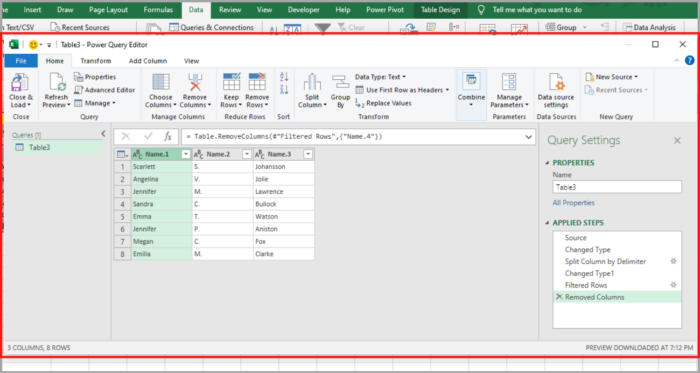Open the New Source dropdown
700x373 pixels.
click(x=612, y=77)
